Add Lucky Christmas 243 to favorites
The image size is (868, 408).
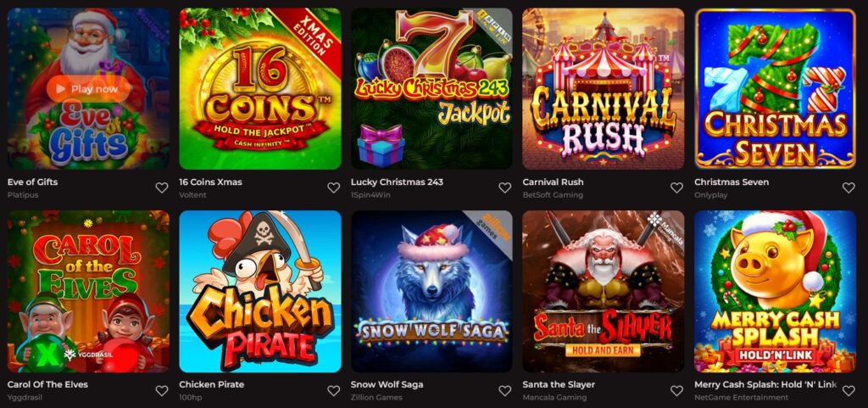[x=505, y=187]
